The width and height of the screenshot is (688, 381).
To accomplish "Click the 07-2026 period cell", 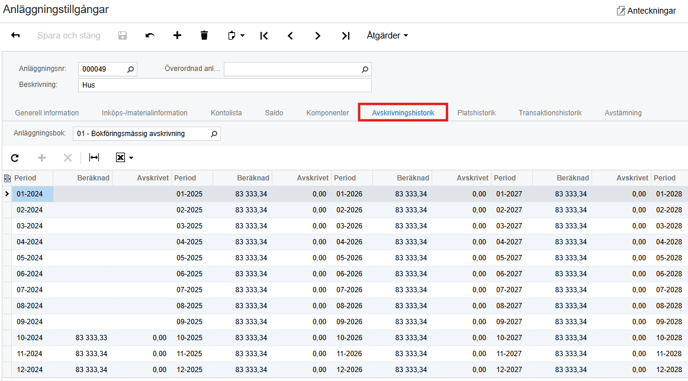I will tap(352, 290).
